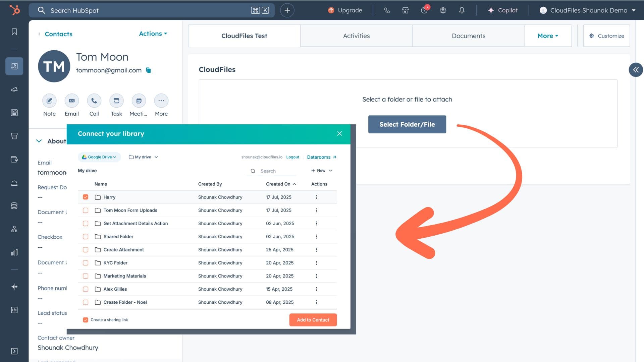Open the Meeting calendar icon
The width and height of the screenshot is (644, 362).
click(x=139, y=101)
